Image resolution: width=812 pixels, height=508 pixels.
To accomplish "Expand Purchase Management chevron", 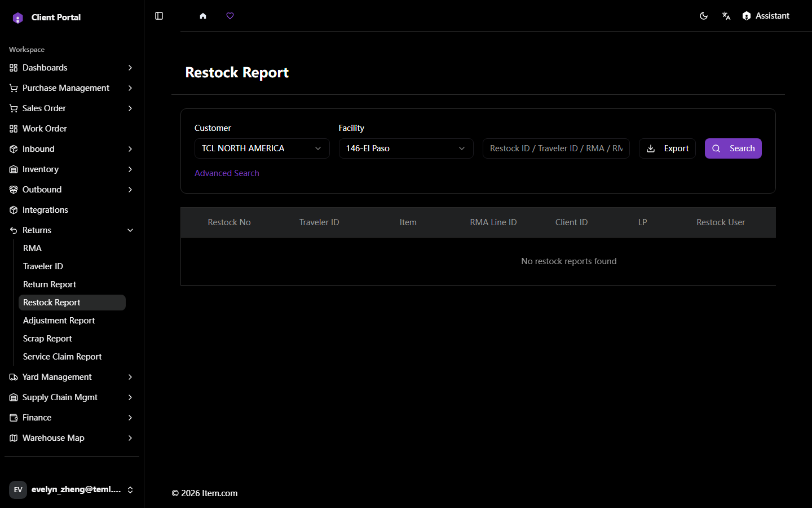I will point(130,88).
